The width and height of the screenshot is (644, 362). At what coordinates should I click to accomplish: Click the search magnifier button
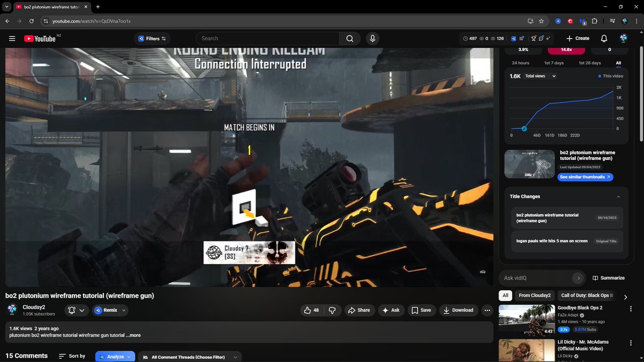click(x=350, y=39)
